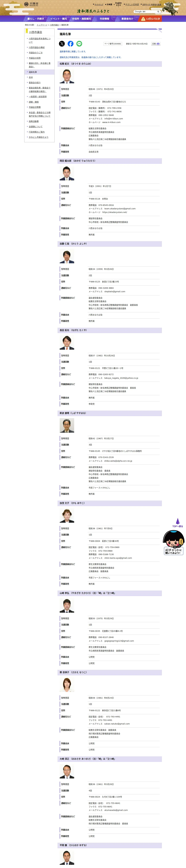Open the AIチャット character icon
Viewport: 186px width, 868px height.
coord(174,542)
